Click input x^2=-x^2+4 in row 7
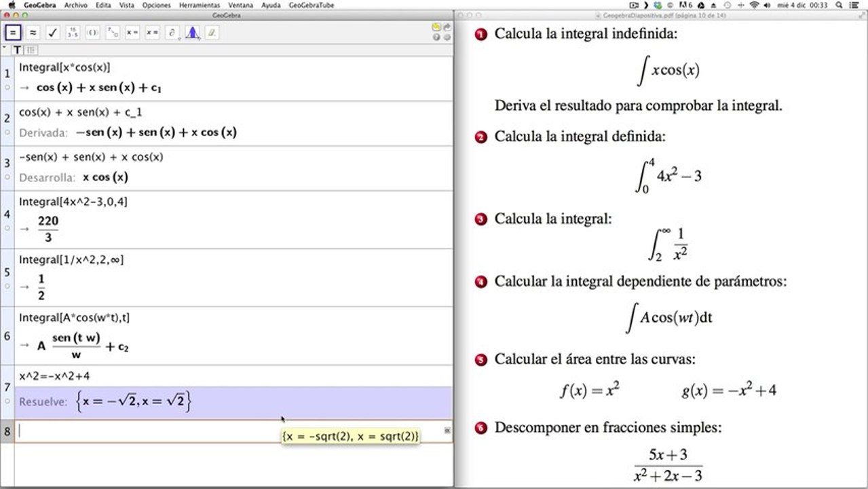Viewport: 868px width, 489px height. click(x=54, y=376)
